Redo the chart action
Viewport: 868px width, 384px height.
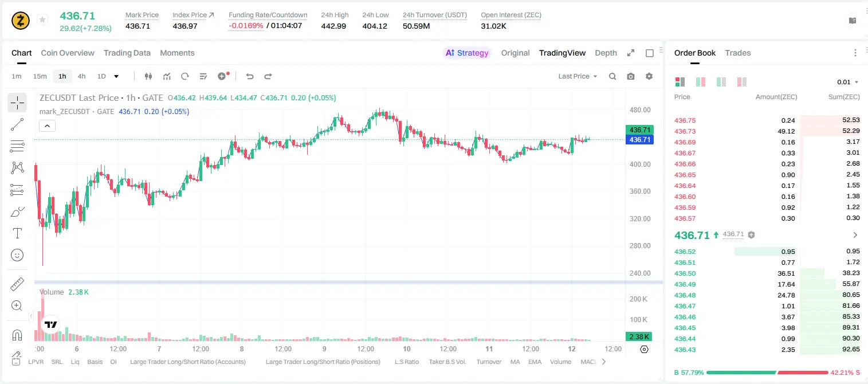pyautogui.click(x=268, y=76)
